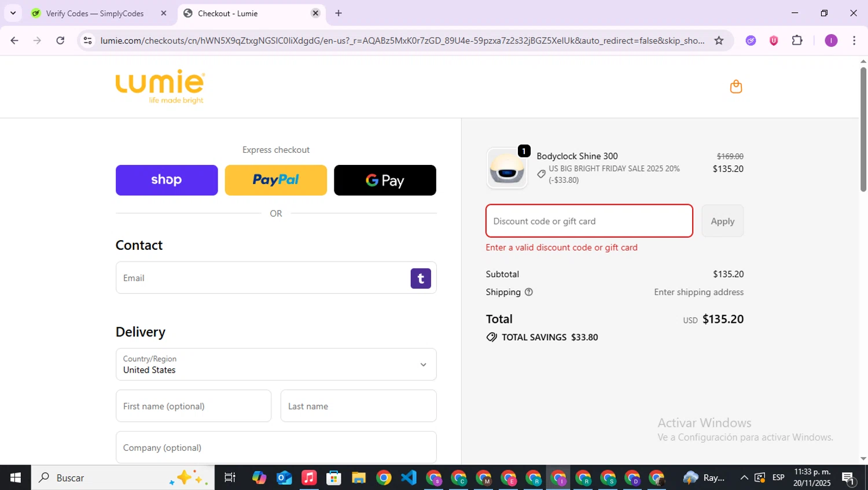Click the taskbar Buscar search box

coord(123,478)
